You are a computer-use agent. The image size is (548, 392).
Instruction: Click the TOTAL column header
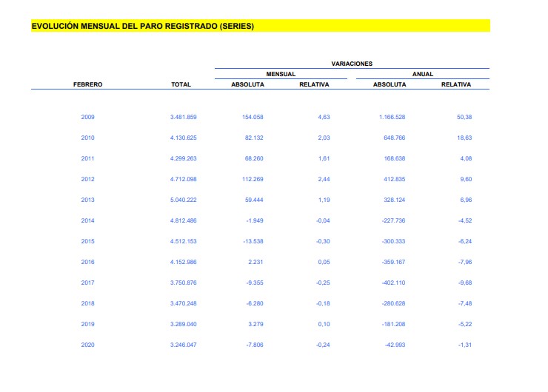coord(181,84)
